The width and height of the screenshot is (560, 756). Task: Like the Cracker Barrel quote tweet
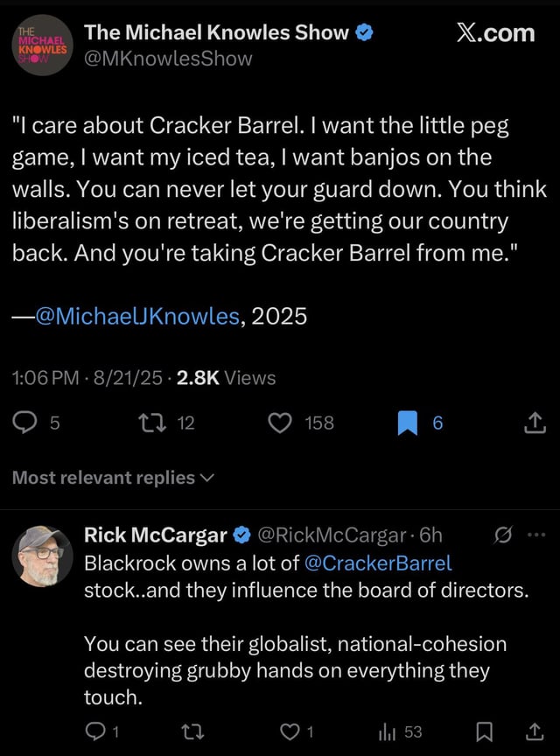pyautogui.click(x=281, y=423)
